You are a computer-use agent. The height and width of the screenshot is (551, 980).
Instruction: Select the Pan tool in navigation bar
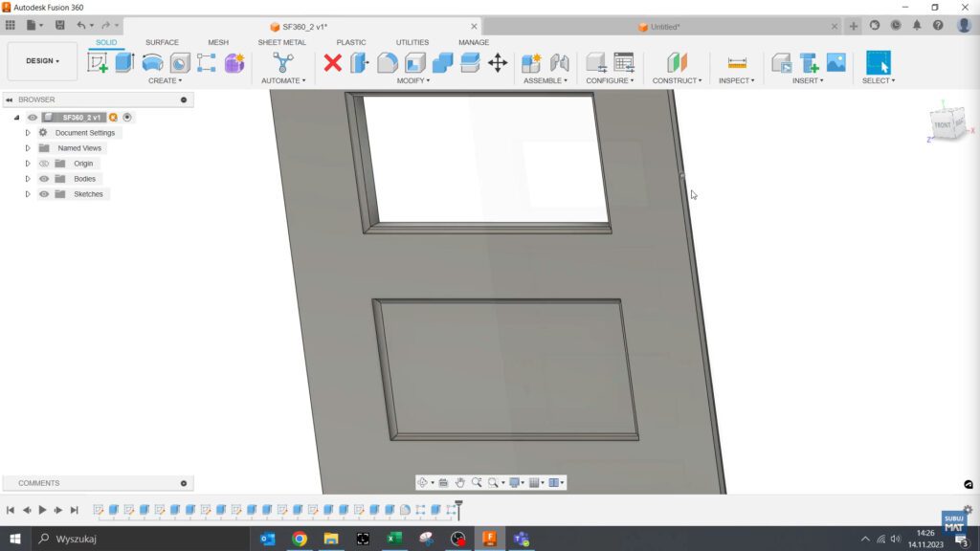[x=459, y=482]
